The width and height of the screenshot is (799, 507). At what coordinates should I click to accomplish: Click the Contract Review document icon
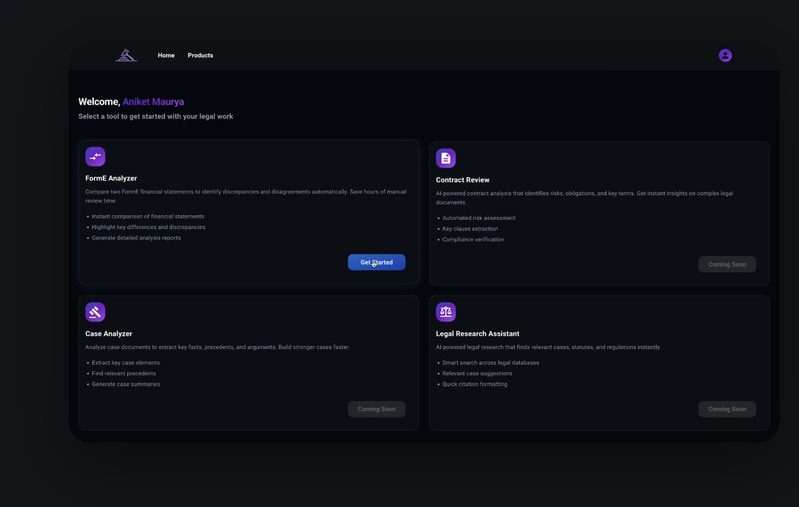pos(446,158)
